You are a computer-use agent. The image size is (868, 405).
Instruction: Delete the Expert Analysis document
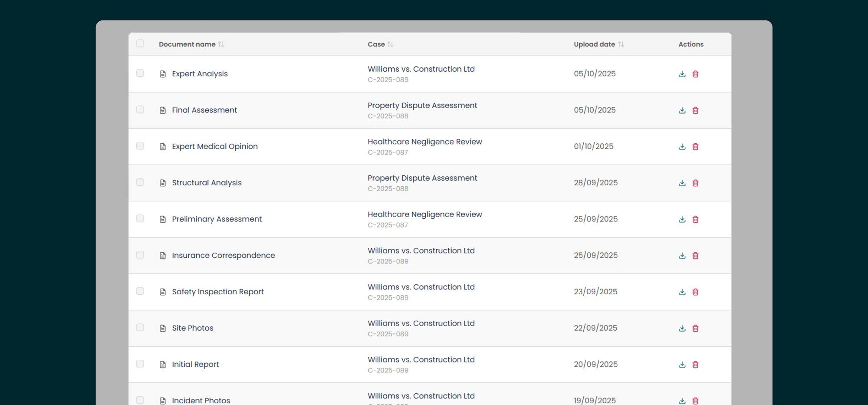click(x=695, y=74)
